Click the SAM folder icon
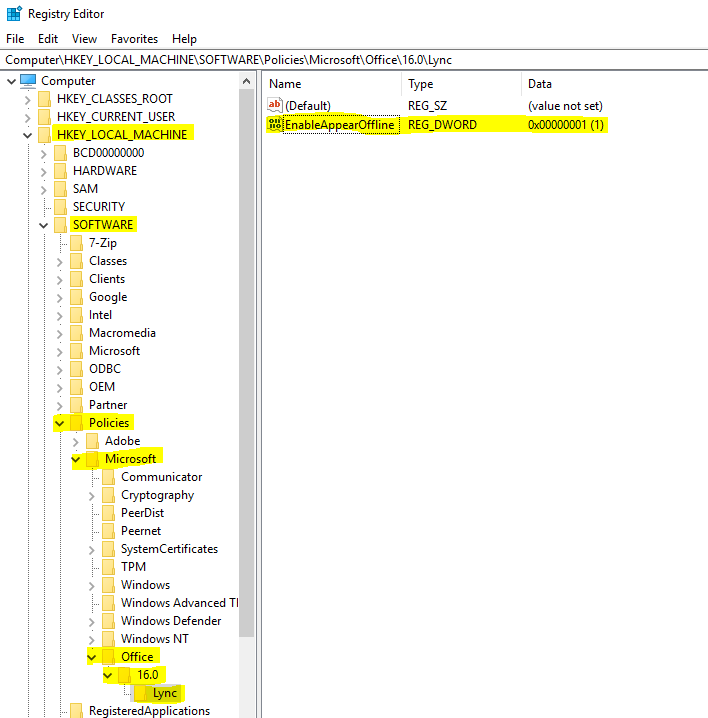The image size is (708, 718). pyautogui.click(x=60, y=189)
